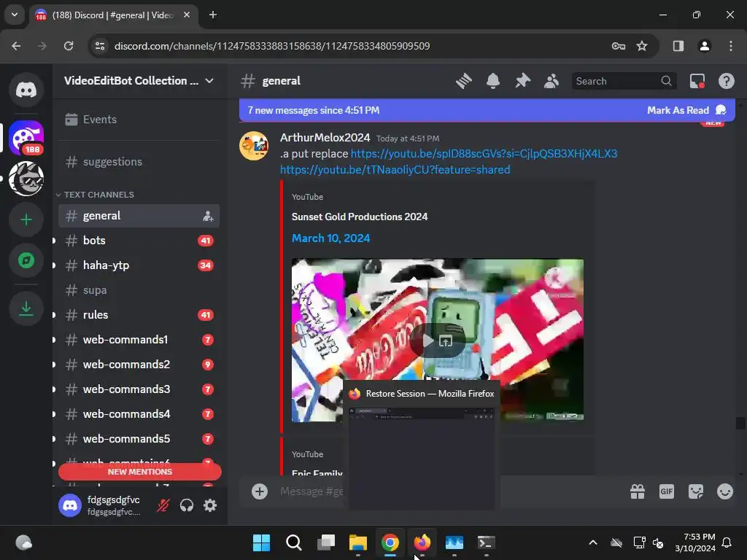Open embedded video in browser popout icon
747x560 pixels.
446,341
